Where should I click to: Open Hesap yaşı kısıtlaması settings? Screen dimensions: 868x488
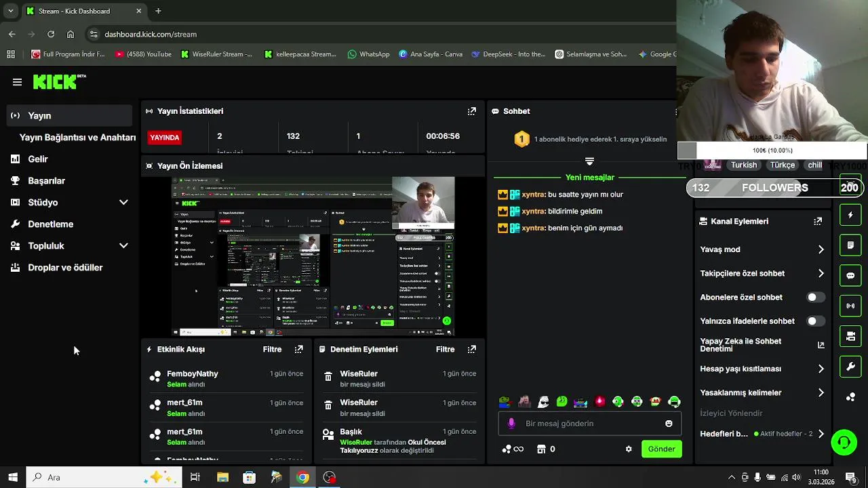pos(762,369)
